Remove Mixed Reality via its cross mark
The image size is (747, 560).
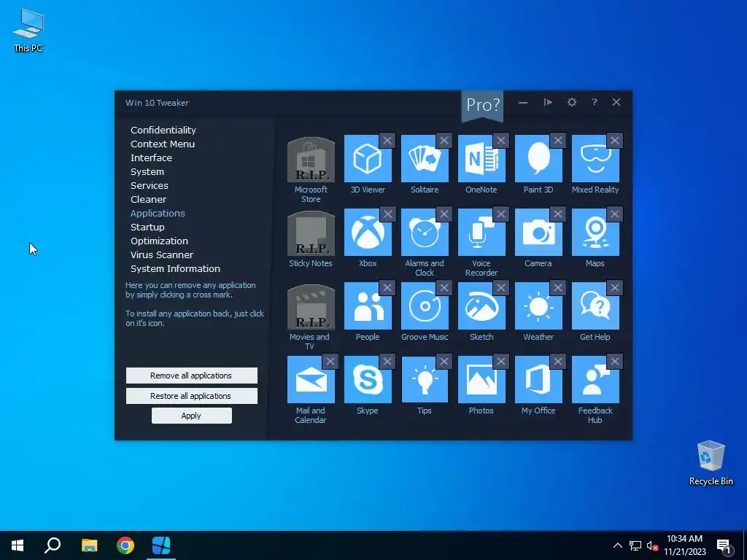614,141
